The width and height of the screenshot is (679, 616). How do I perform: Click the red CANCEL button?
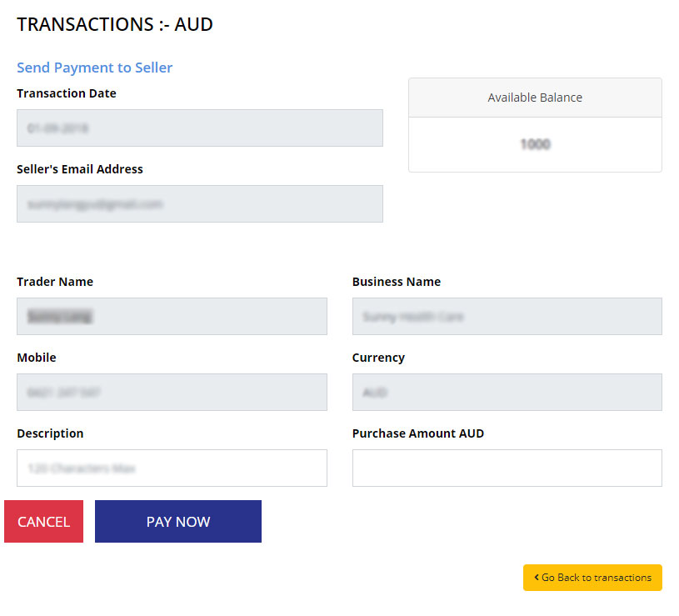(43, 522)
